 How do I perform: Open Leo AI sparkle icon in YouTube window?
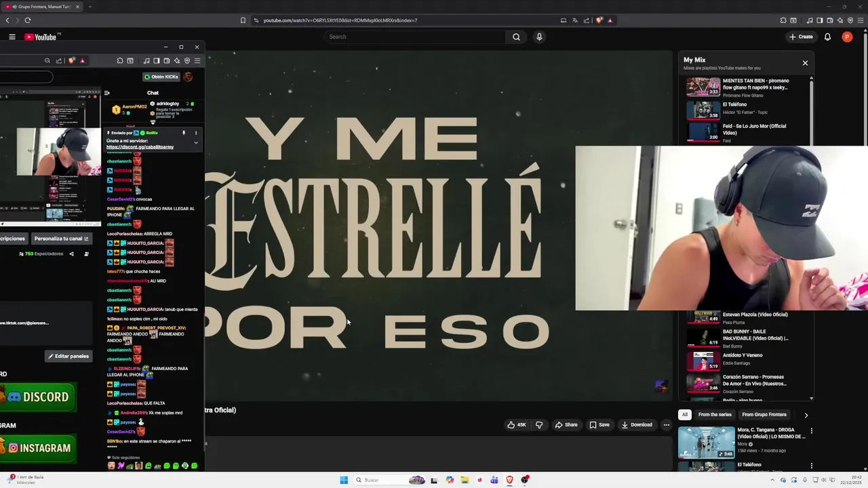pyautogui.click(x=840, y=20)
